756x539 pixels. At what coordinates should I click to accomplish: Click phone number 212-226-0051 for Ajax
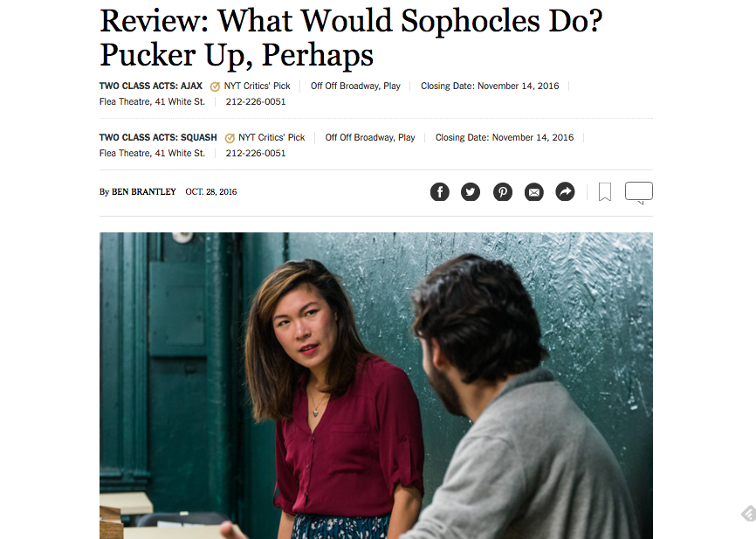pos(256,102)
